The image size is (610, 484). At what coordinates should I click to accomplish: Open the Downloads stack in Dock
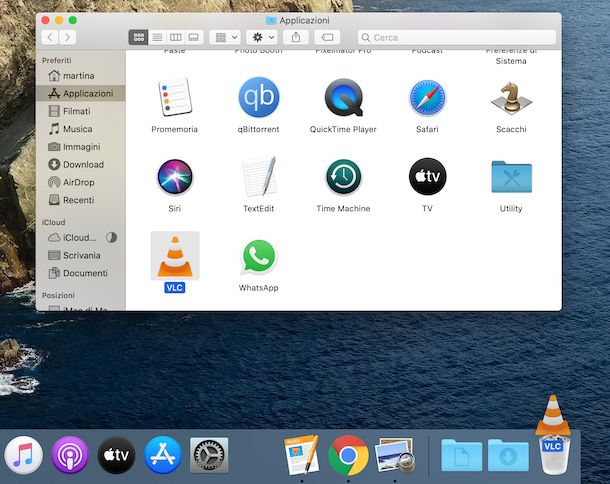508,455
